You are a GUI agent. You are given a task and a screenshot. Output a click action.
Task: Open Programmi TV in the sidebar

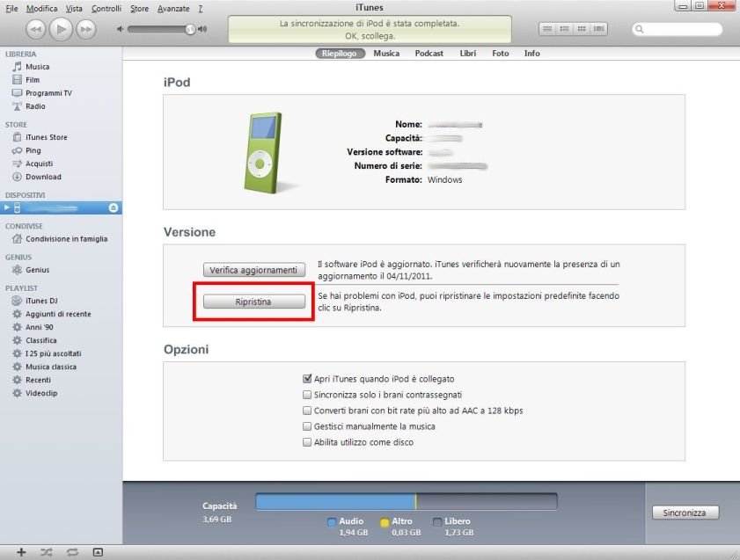tap(48, 93)
